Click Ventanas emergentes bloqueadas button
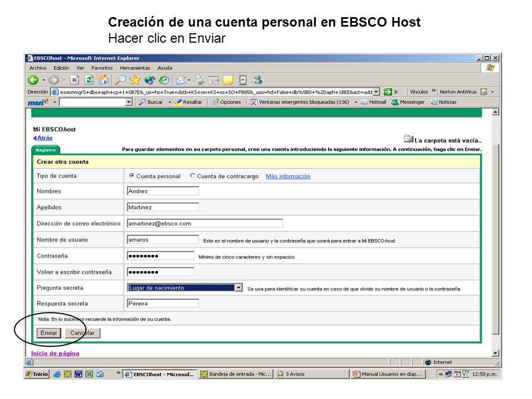The image size is (532, 399). pos(300,102)
